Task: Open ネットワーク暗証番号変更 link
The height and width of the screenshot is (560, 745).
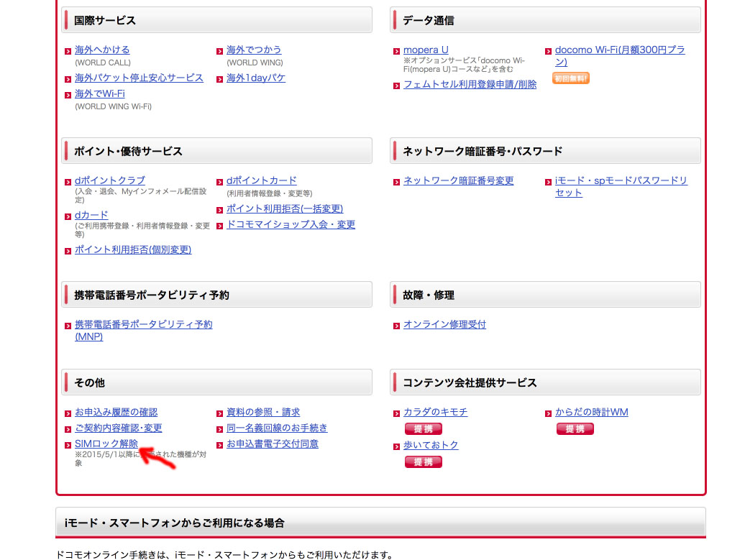Action: [459, 180]
